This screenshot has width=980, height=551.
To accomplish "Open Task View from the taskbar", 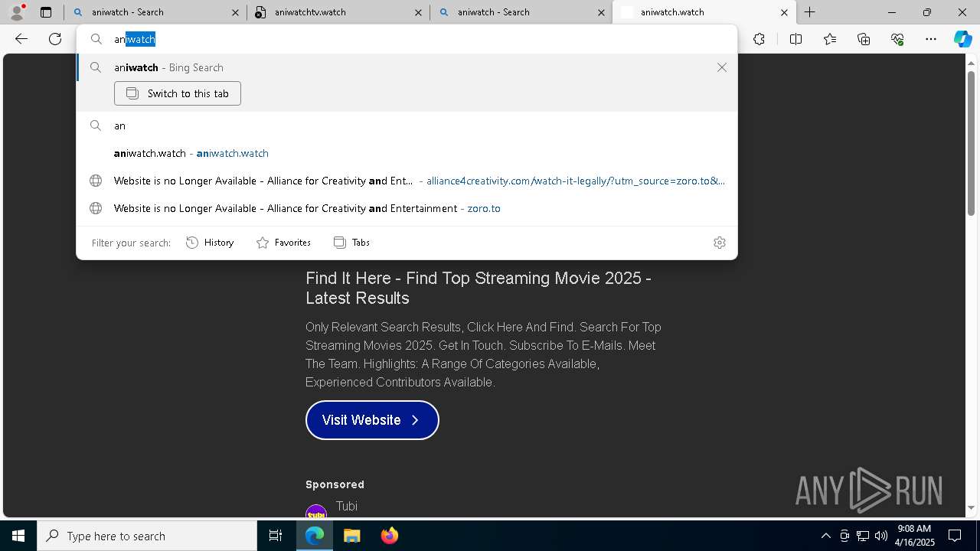I will coord(276,536).
